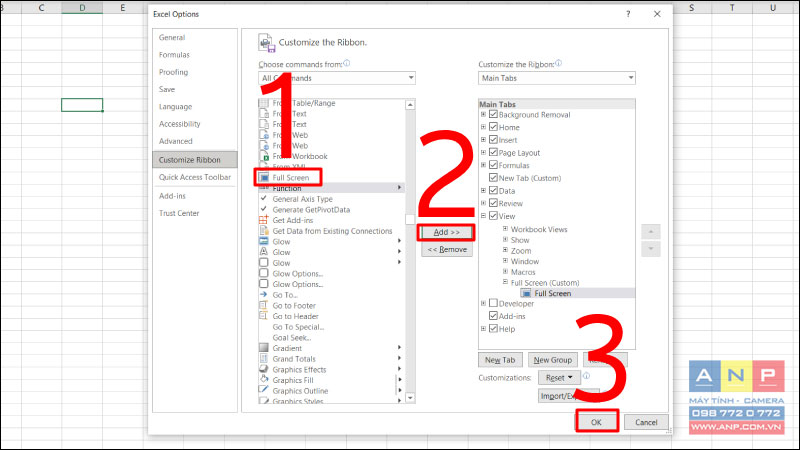Click the Go to Footer command icon
The height and width of the screenshot is (450, 800).
click(x=263, y=305)
